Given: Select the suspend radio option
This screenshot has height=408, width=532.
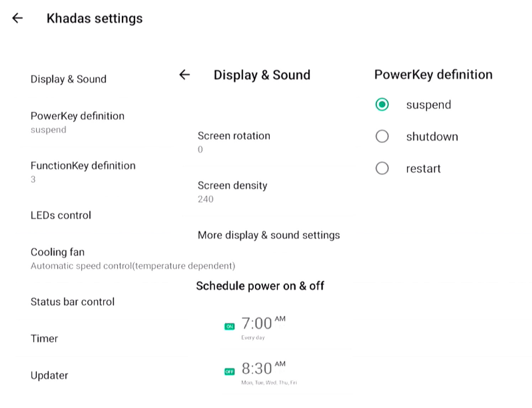Looking at the screenshot, I should [382, 105].
